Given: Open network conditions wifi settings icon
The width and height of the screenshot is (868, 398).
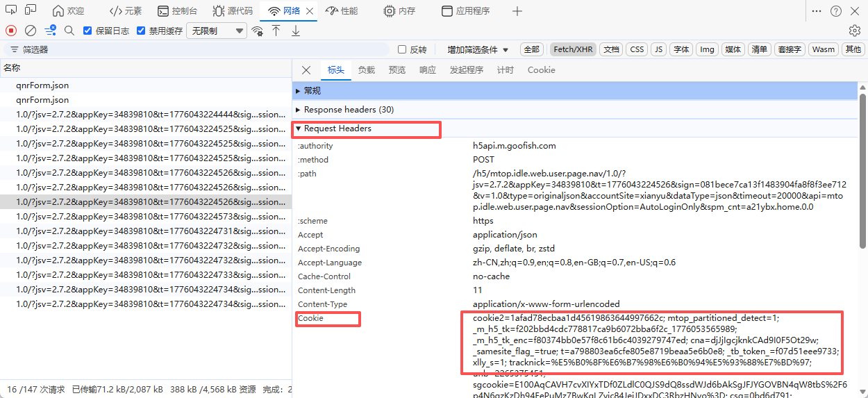Looking at the screenshot, I should (x=258, y=31).
